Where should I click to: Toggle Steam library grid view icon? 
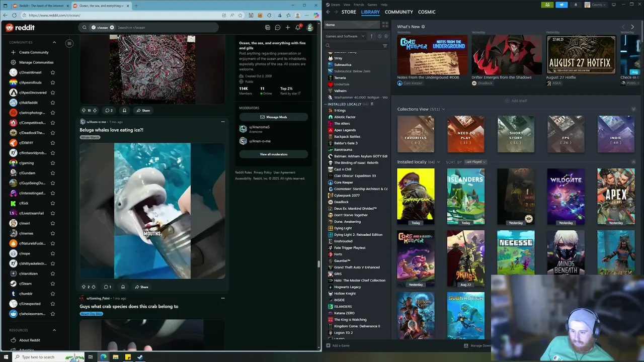pos(385,25)
